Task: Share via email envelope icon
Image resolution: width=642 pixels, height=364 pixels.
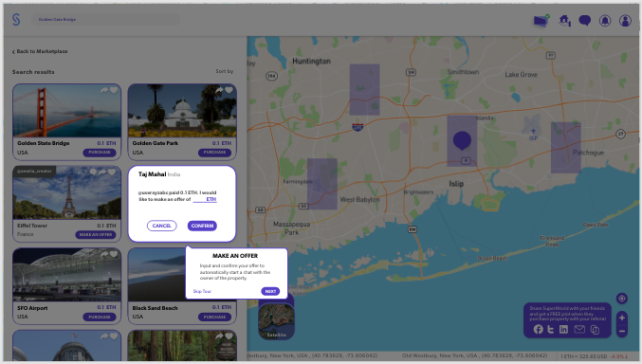Action: (x=579, y=330)
